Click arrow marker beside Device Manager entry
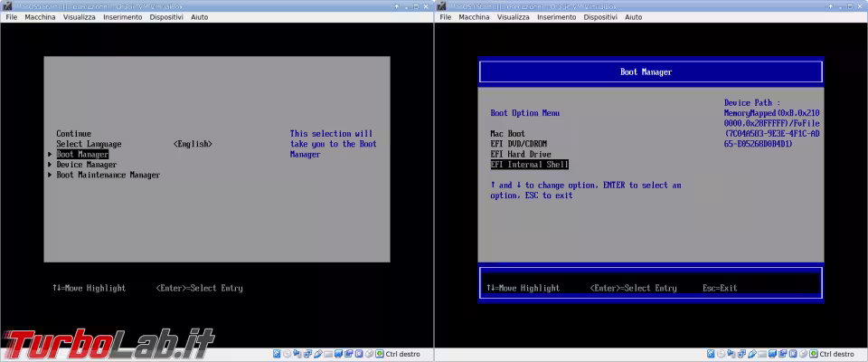868x362 pixels. (51, 165)
